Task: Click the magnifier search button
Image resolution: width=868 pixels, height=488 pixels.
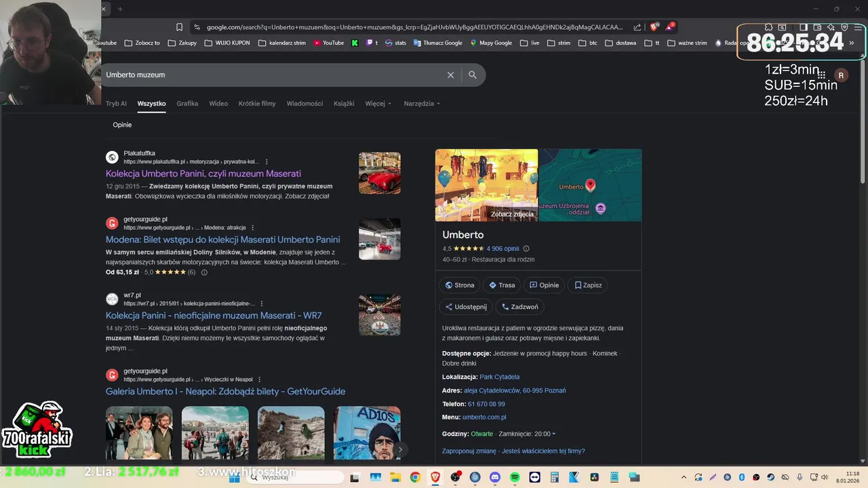Action: (473, 75)
